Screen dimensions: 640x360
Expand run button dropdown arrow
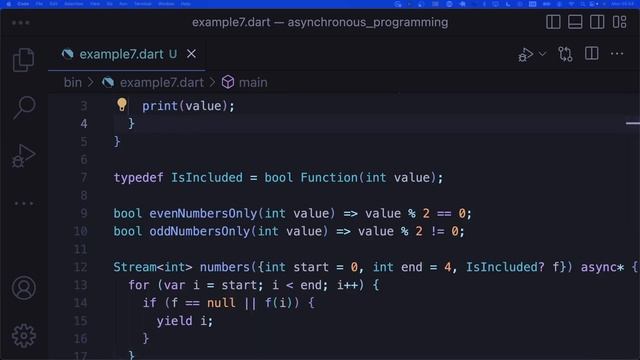click(542, 53)
